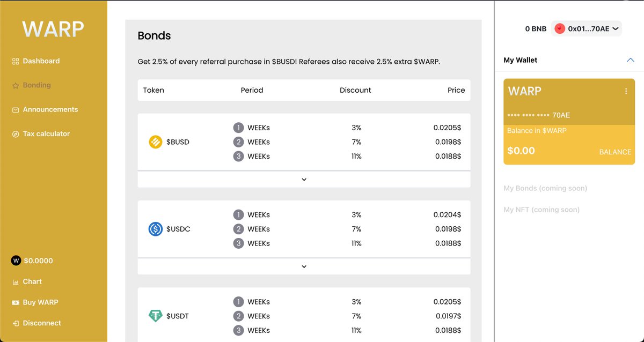Open Announcements in the sidebar
Viewport: 644px width, 342px height.
pyautogui.click(x=50, y=109)
